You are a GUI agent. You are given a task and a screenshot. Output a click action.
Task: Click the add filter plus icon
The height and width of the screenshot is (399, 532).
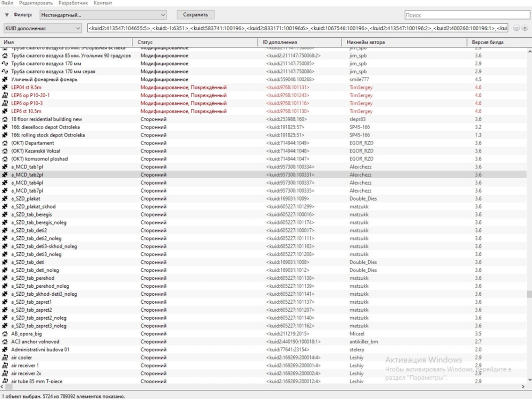point(525,28)
